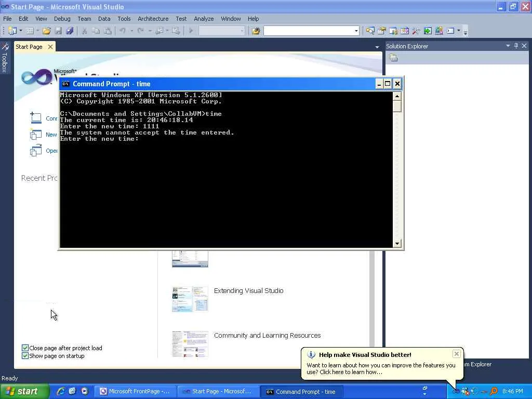Click the Copy toolbar icon

click(x=96, y=31)
